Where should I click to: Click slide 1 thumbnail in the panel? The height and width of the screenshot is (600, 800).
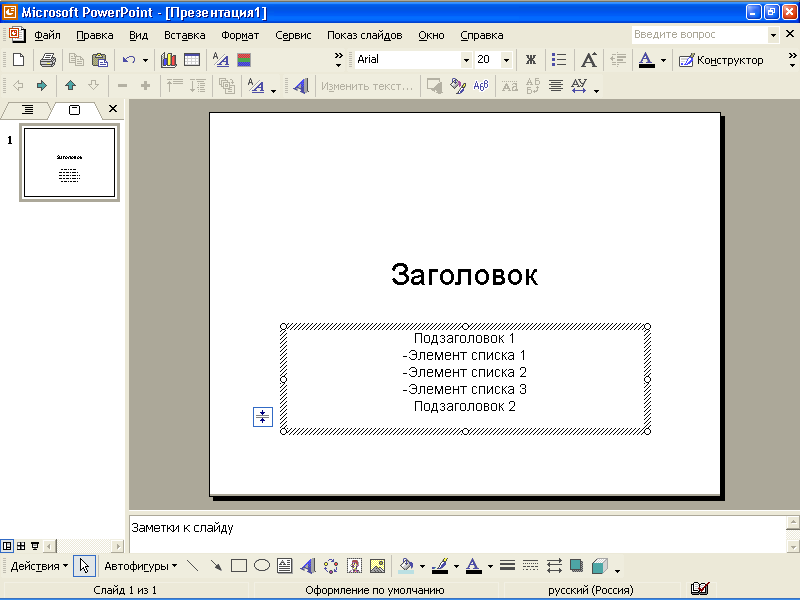(x=69, y=163)
